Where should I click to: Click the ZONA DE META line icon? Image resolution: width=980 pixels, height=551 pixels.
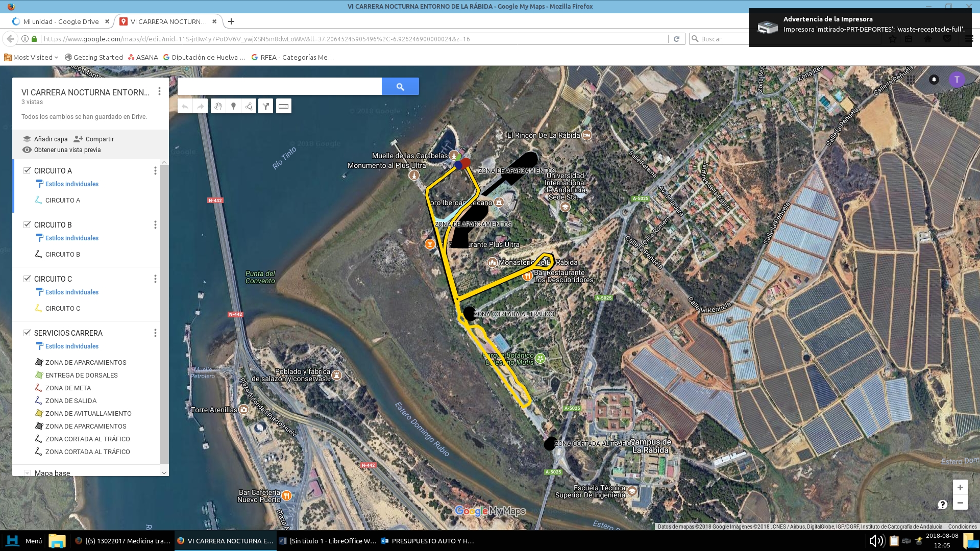[38, 388]
